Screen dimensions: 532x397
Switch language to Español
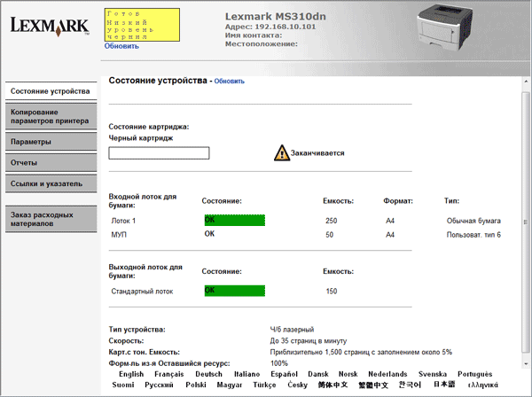click(x=284, y=374)
